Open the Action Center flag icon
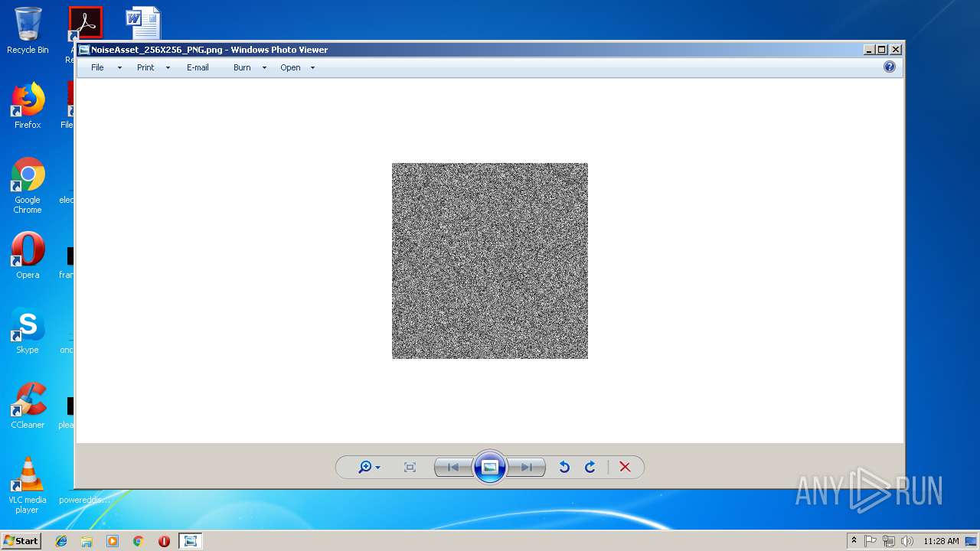Screen dimensions: 980x551 click(871, 541)
